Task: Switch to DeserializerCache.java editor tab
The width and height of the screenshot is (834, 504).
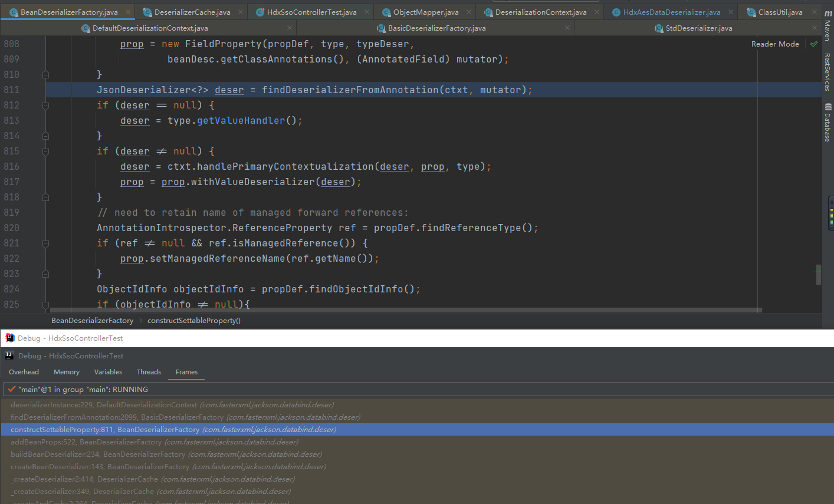Action: point(192,12)
